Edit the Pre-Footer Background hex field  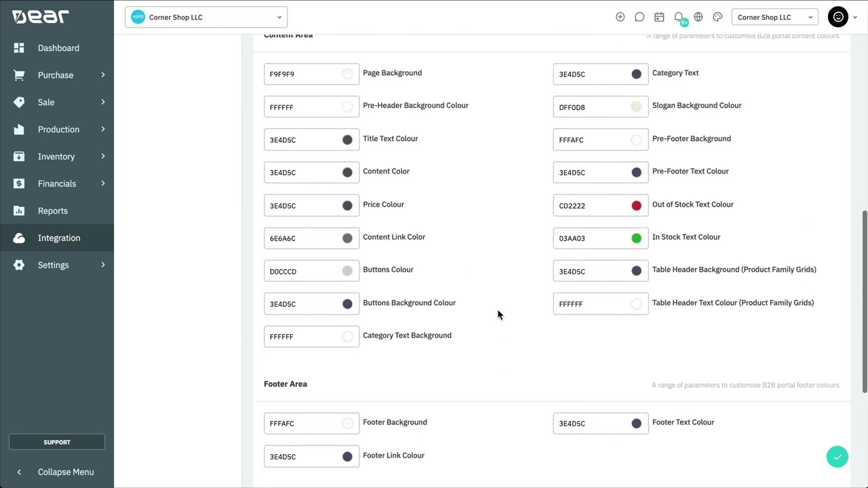click(x=601, y=140)
